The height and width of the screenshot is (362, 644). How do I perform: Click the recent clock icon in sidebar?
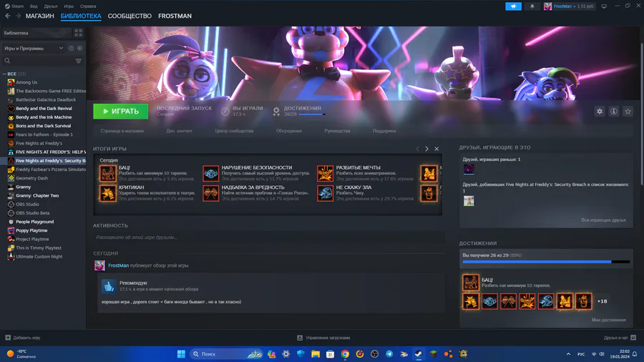click(x=71, y=49)
